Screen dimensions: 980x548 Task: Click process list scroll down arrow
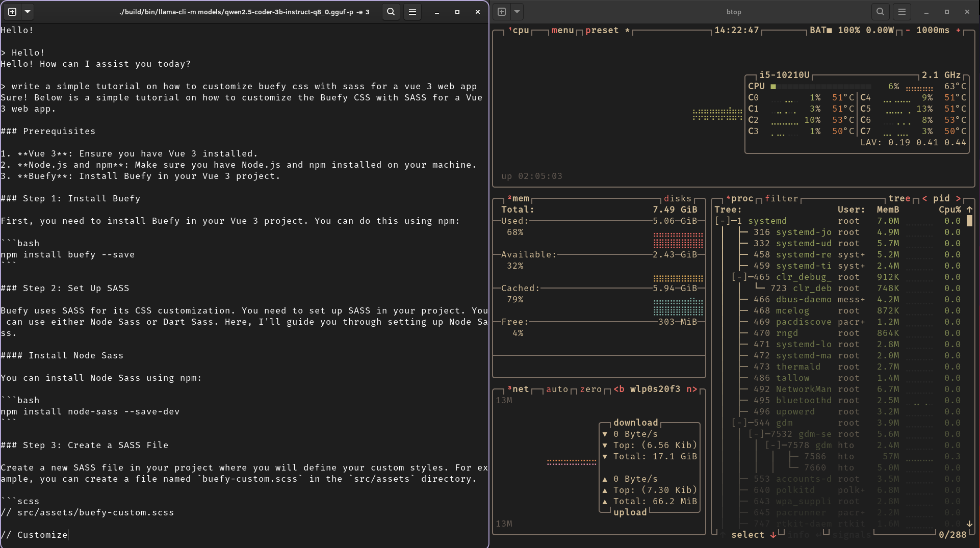coord(969,524)
